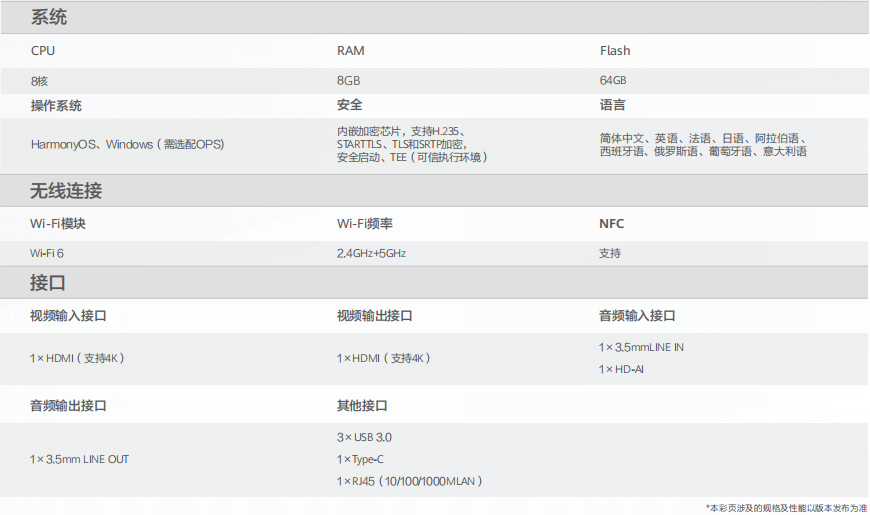The height and width of the screenshot is (515, 870).
Task: Select the 3×USB 3.0 entry
Action: [x=365, y=437]
